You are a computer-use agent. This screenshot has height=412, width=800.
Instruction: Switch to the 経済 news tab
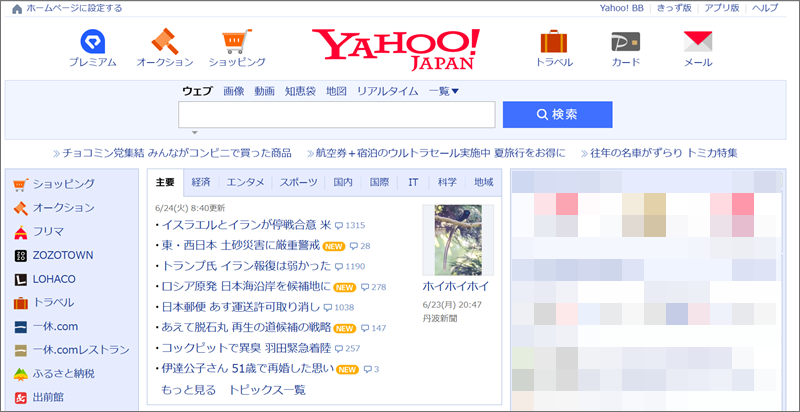point(201,182)
